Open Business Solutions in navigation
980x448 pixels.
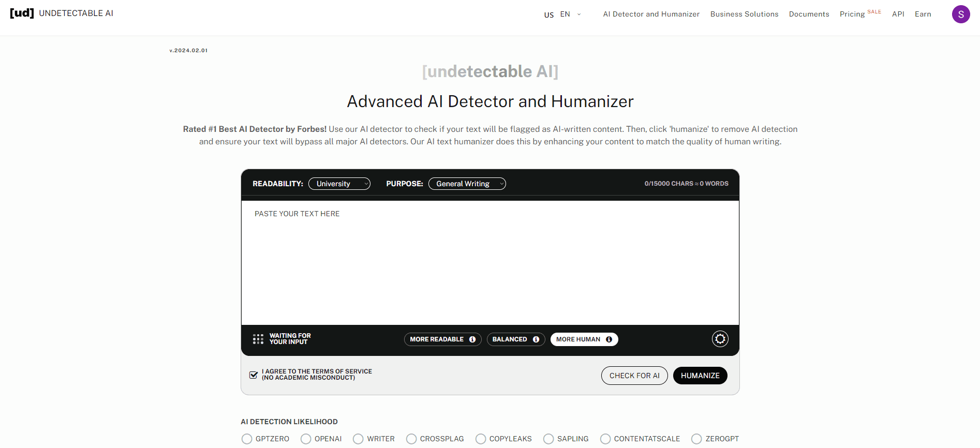pyautogui.click(x=744, y=14)
